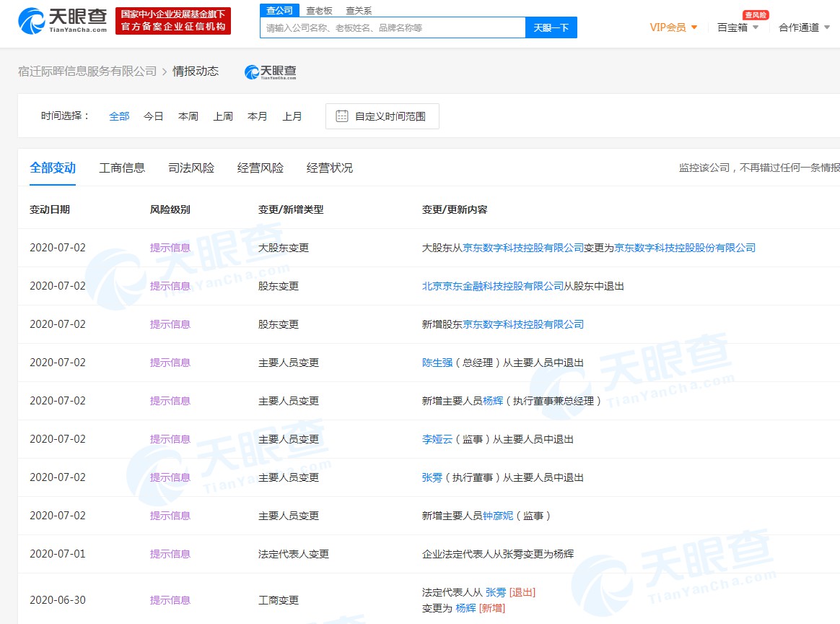Open 张雱 link marked 退出 in 工商变更 row
This screenshot has height=624, width=840.
click(x=496, y=592)
